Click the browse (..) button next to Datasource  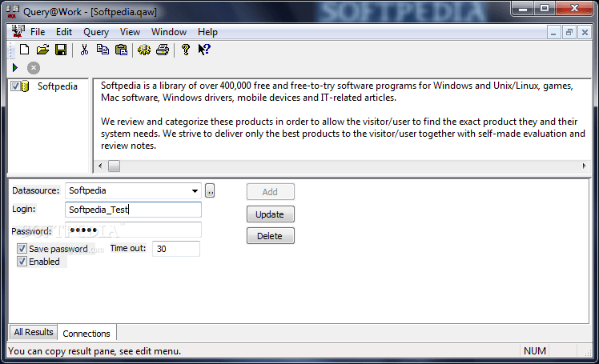tap(210, 190)
